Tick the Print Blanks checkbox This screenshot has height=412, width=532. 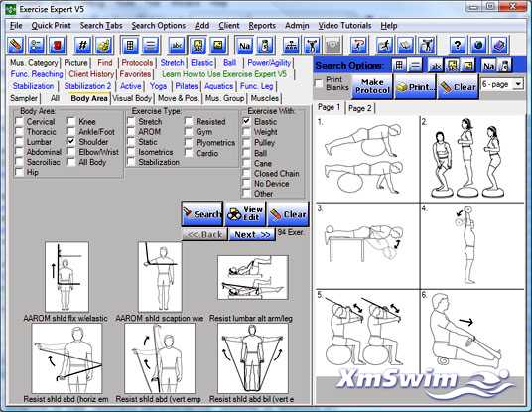point(319,83)
